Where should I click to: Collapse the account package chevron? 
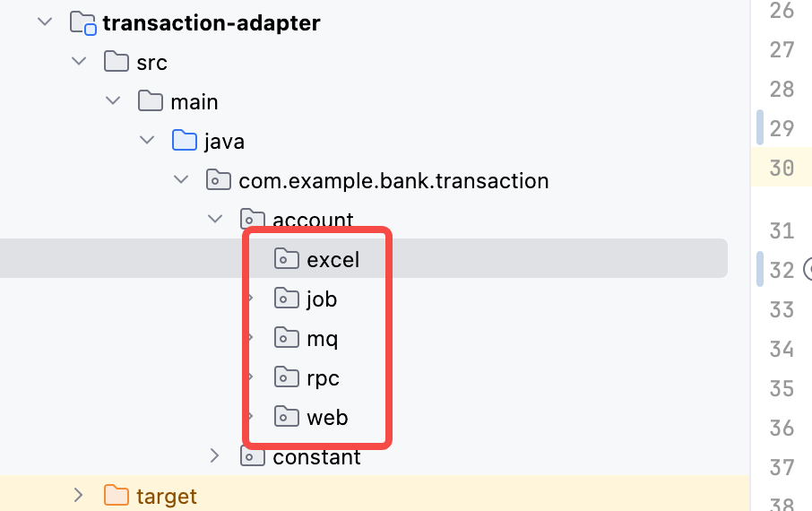[x=215, y=219]
